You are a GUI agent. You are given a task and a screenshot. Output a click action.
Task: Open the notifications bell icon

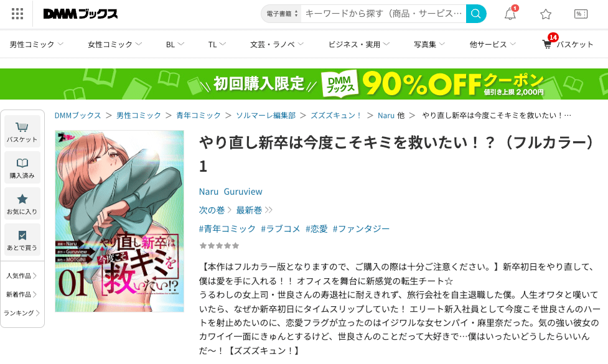(x=510, y=14)
